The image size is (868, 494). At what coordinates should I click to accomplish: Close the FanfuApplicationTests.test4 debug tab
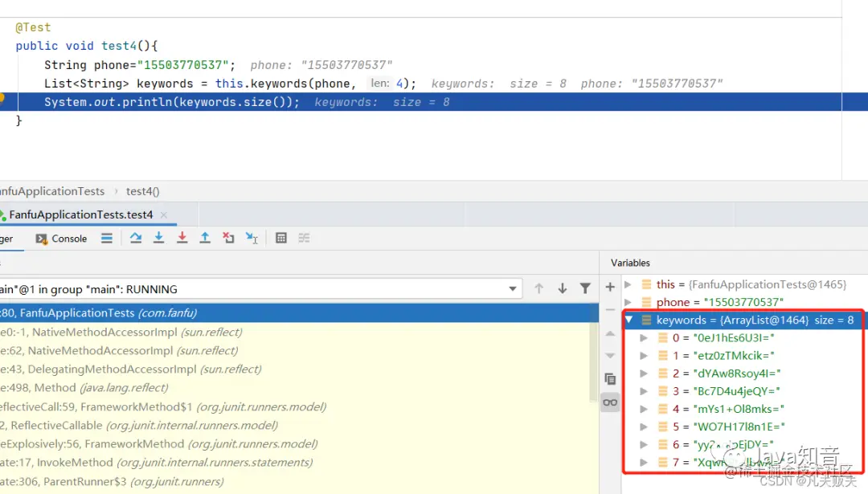click(x=164, y=214)
